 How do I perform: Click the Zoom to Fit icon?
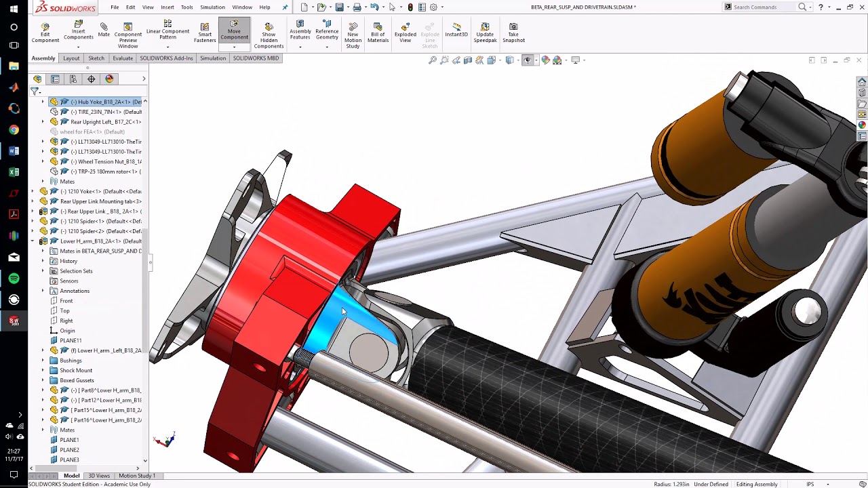pyautogui.click(x=433, y=60)
